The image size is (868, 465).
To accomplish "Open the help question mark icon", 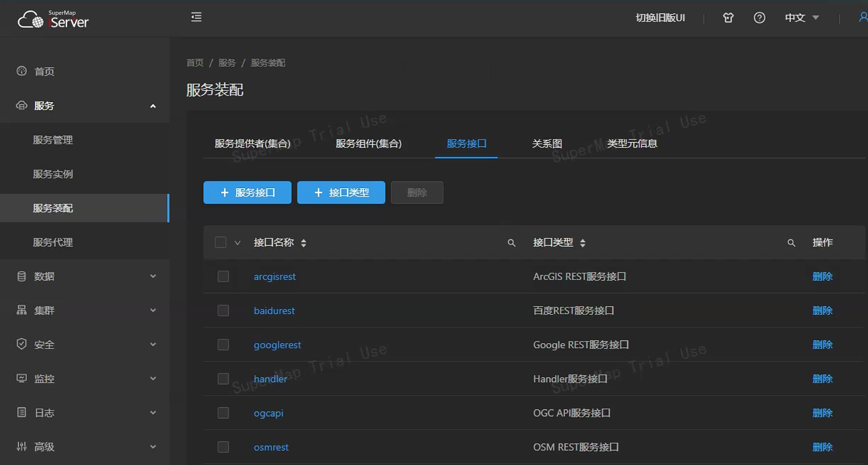I will coord(759,18).
